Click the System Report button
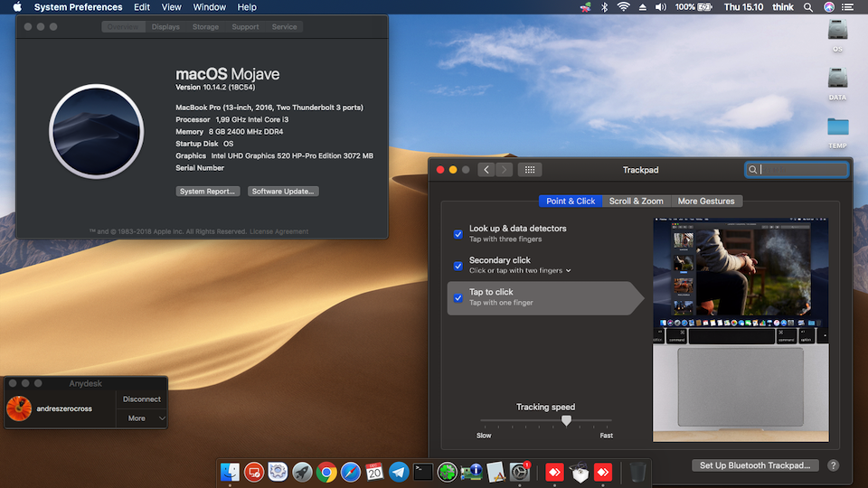The image size is (868, 488). [208, 192]
